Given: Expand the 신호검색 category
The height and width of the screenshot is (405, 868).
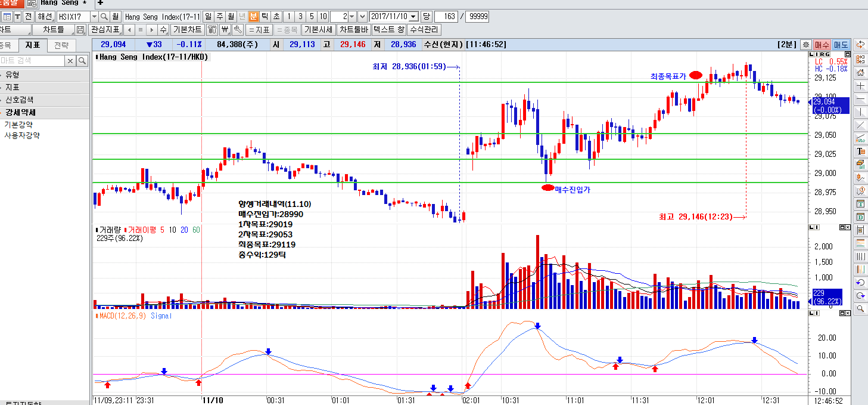Looking at the screenshot, I should coord(45,100).
